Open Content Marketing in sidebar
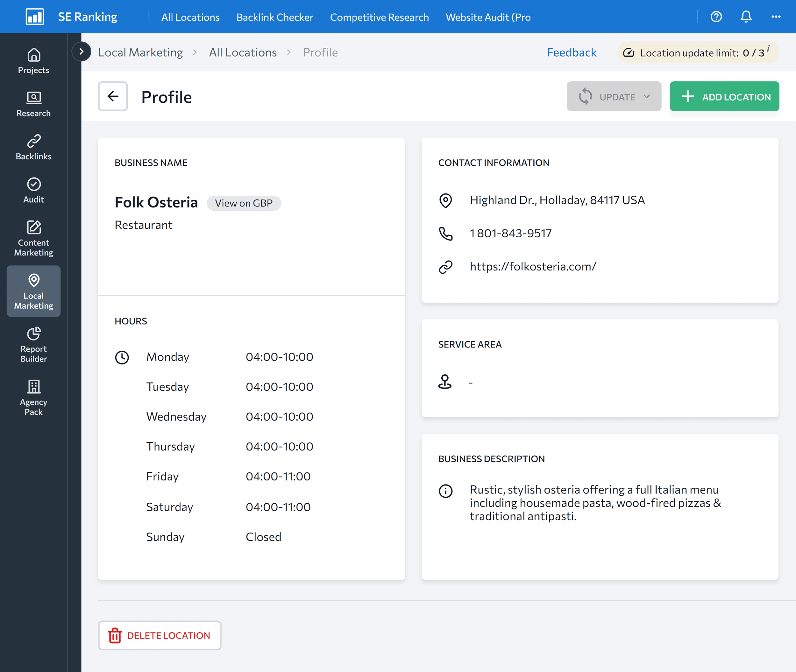 (33, 238)
